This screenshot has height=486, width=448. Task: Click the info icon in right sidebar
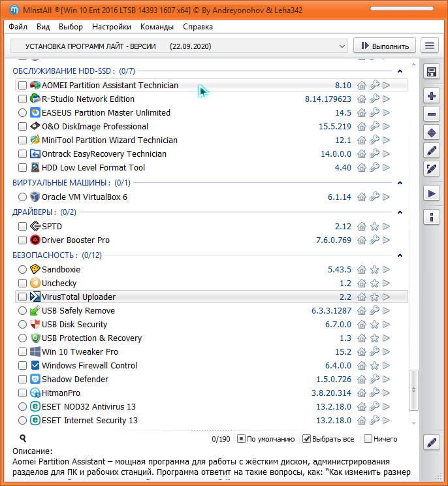pos(431,217)
